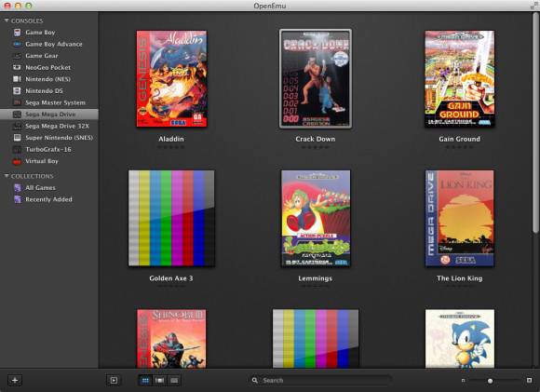Rate Gain Ground using its star row
This screenshot has height=392, width=540.
coord(459,147)
